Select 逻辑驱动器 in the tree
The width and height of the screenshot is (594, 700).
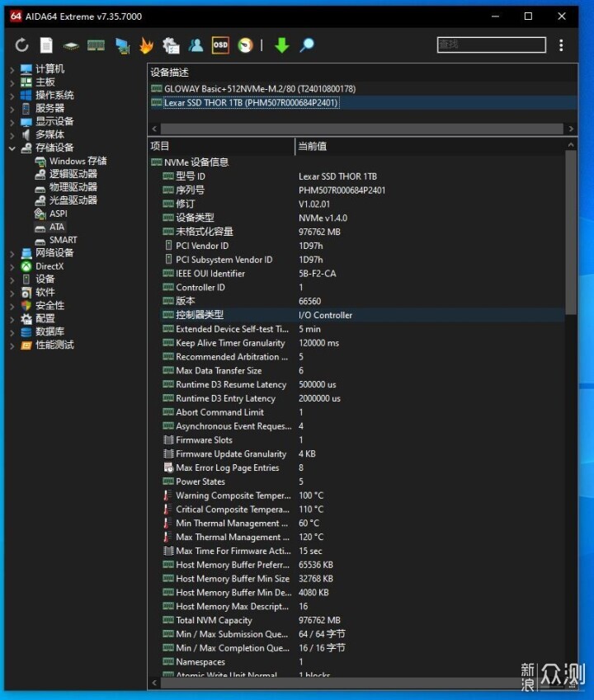coord(73,174)
